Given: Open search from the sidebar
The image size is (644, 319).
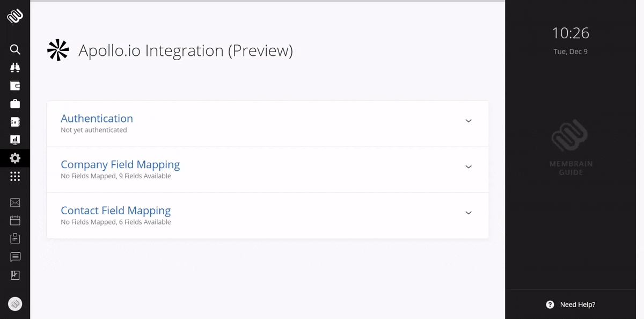Looking at the screenshot, I should click(15, 49).
